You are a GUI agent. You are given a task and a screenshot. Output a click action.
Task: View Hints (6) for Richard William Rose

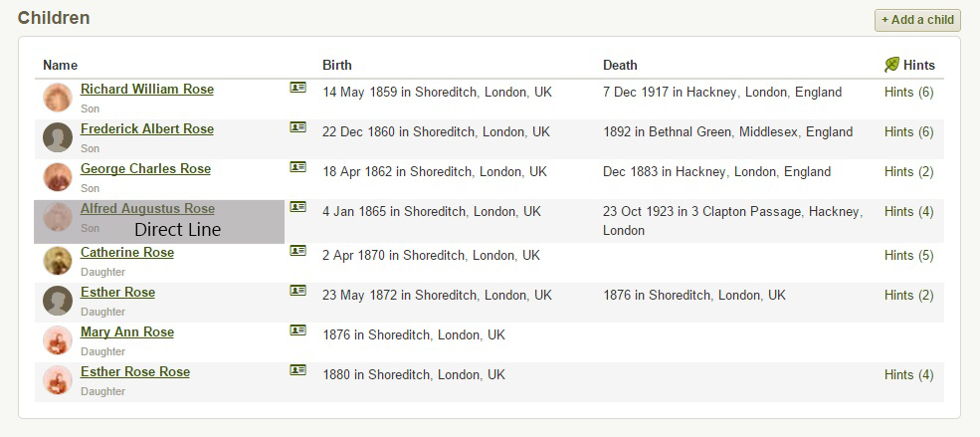(x=908, y=93)
